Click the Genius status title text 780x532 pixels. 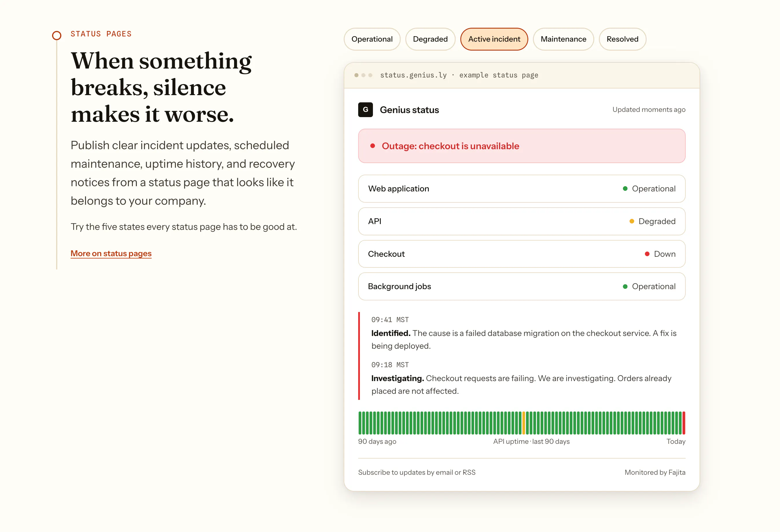click(x=409, y=110)
